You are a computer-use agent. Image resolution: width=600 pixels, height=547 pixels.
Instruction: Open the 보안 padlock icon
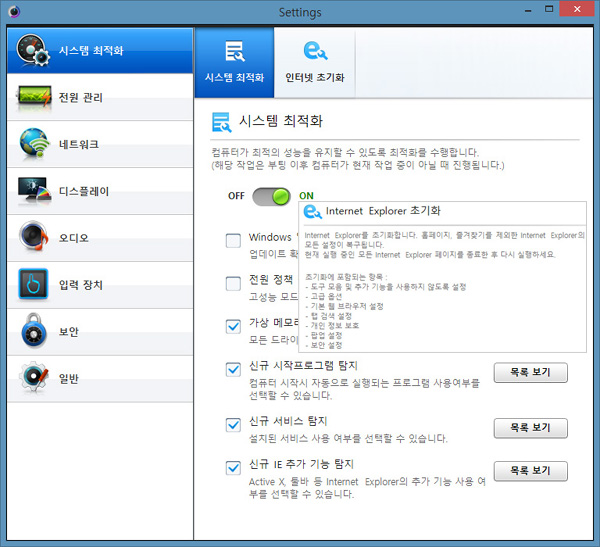point(34,331)
